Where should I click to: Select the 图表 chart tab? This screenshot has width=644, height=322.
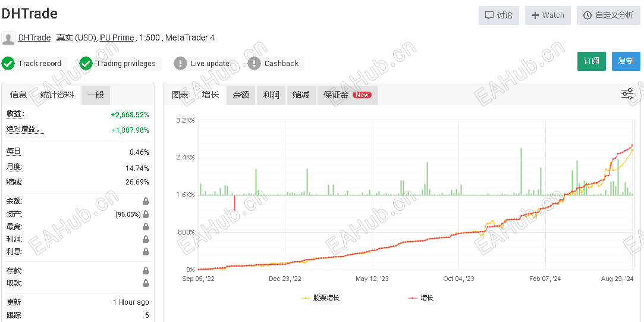coord(180,95)
